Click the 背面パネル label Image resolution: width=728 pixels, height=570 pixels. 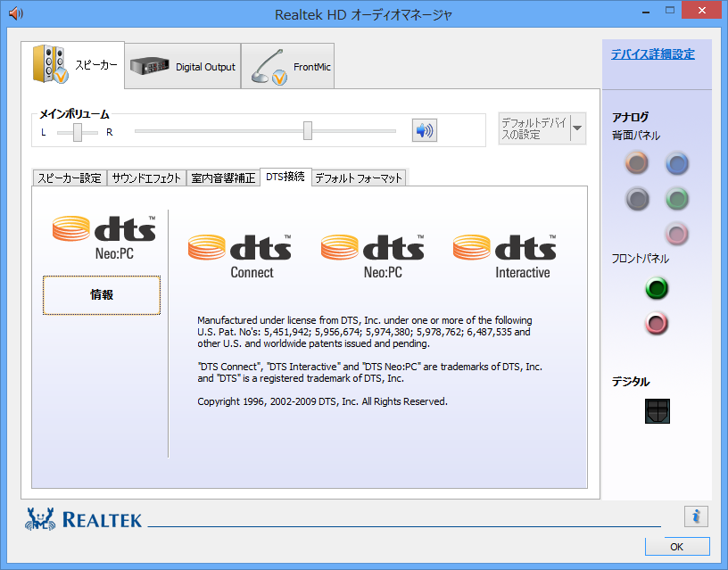(636, 136)
